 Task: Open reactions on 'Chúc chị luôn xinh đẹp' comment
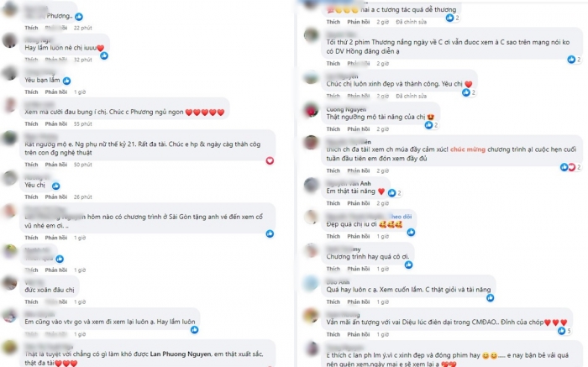coord(469,92)
